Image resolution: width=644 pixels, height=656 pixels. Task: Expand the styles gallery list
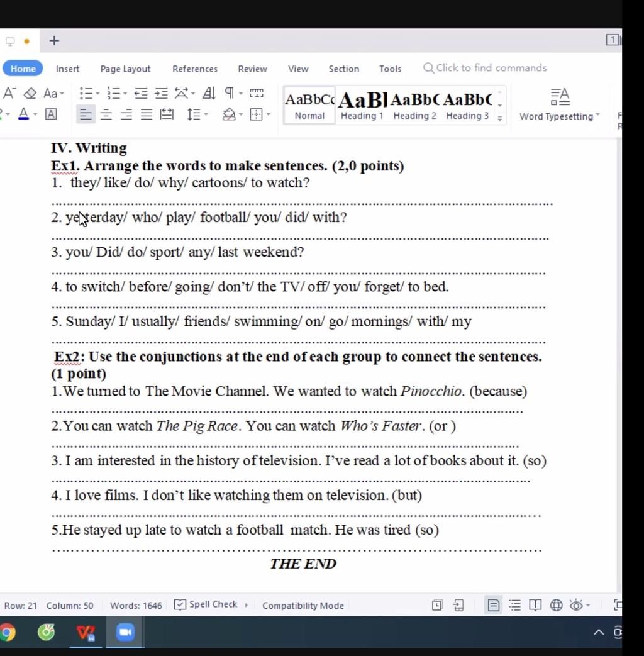pyautogui.click(x=499, y=119)
